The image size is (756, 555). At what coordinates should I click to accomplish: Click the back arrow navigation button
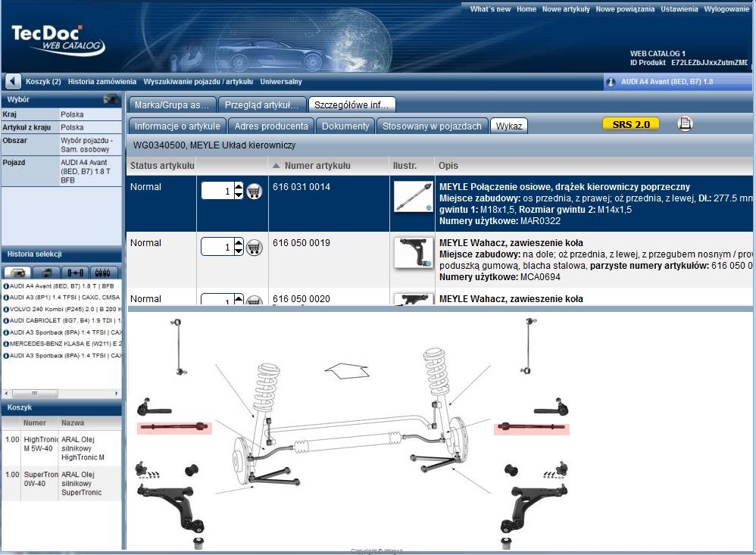(13, 82)
